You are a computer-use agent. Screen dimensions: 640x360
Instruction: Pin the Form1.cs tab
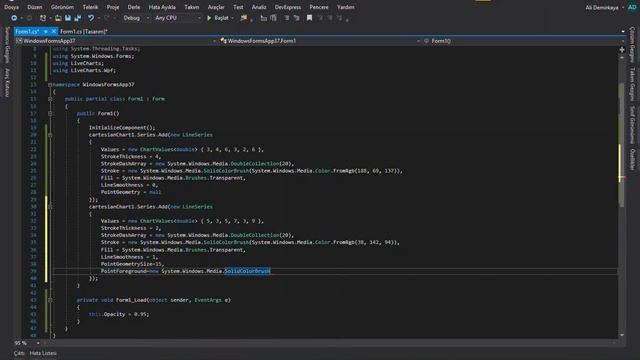click(x=46, y=31)
